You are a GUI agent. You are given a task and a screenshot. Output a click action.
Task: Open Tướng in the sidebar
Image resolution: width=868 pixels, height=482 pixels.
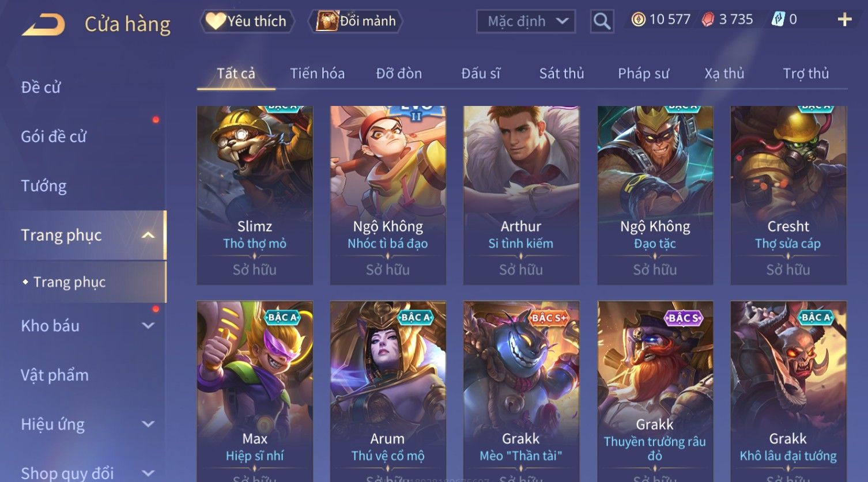[44, 186]
